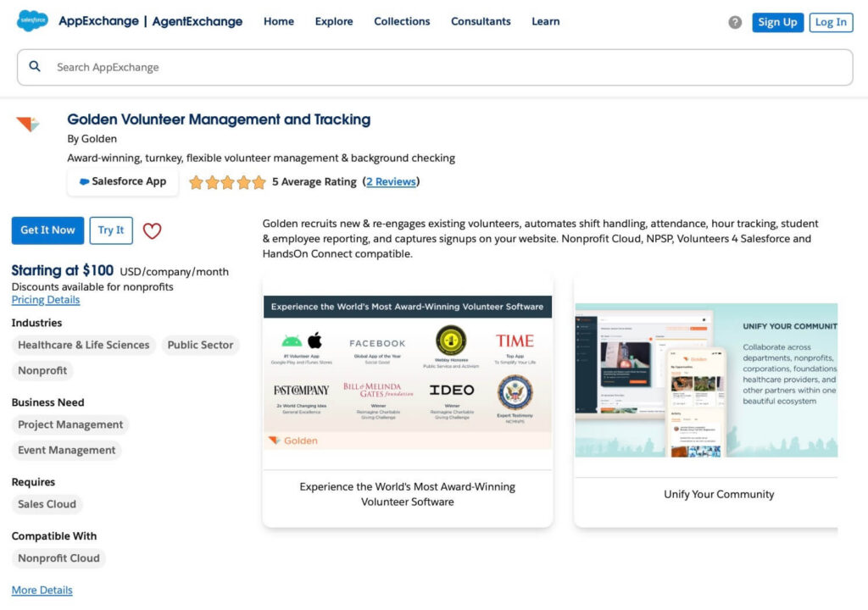Click the Salesforce cloud logo
Image resolution: width=868 pixels, height=610 pixels.
(32, 20)
